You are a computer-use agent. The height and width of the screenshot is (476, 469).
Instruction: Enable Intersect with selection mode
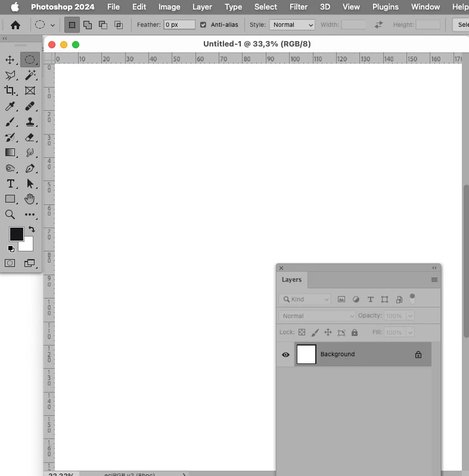[119, 25]
